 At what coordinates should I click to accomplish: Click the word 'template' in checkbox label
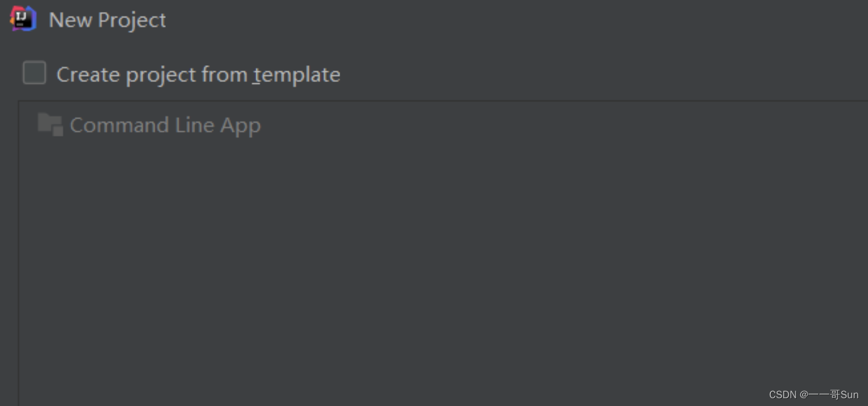[296, 75]
